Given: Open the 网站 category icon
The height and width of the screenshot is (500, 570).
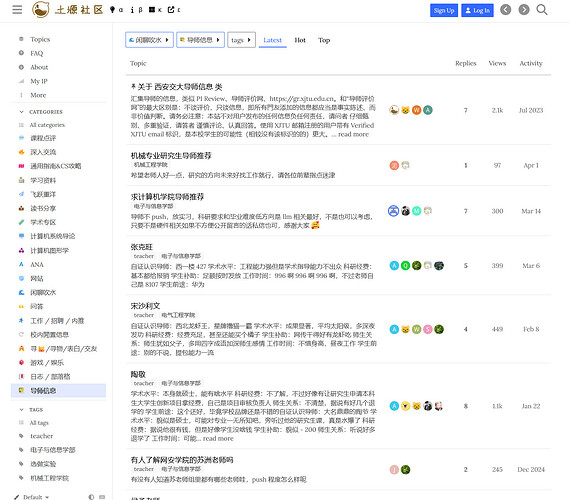Looking at the screenshot, I should (x=21, y=278).
